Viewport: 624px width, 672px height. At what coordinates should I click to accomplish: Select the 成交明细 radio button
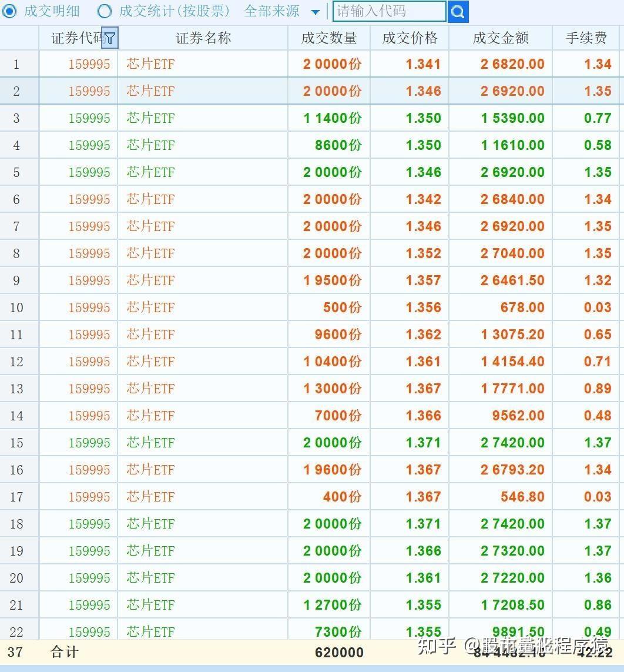[x=10, y=11]
